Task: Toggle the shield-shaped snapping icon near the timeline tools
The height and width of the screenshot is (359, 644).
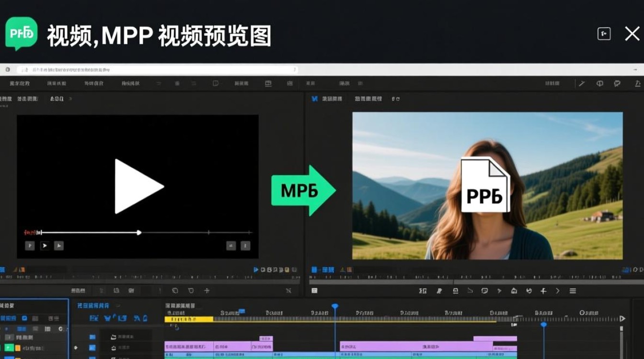Action: tap(190, 291)
